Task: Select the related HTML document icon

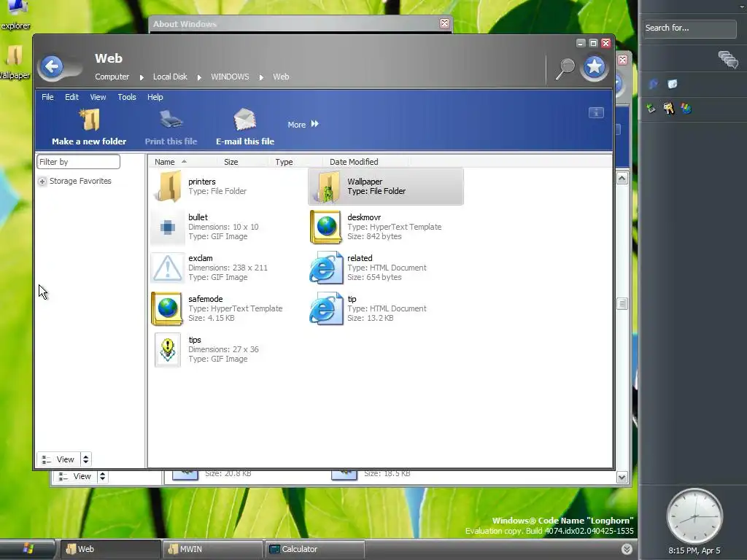Action: pos(326,268)
